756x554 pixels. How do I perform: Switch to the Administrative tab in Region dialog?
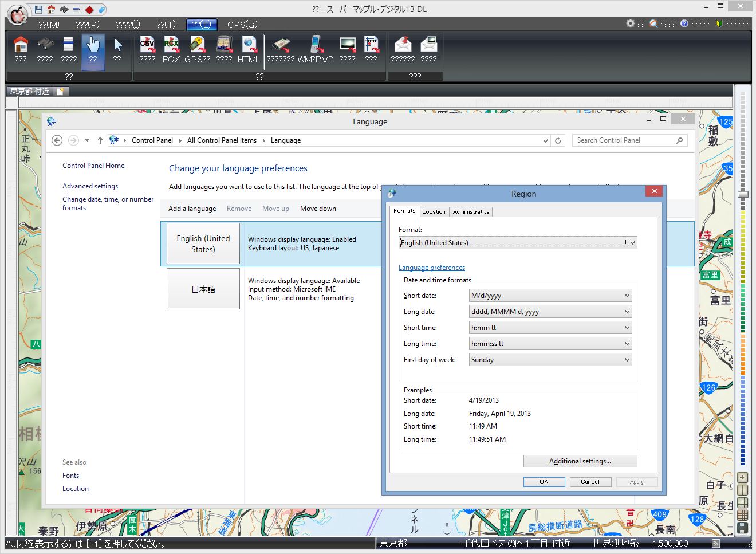(471, 212)
